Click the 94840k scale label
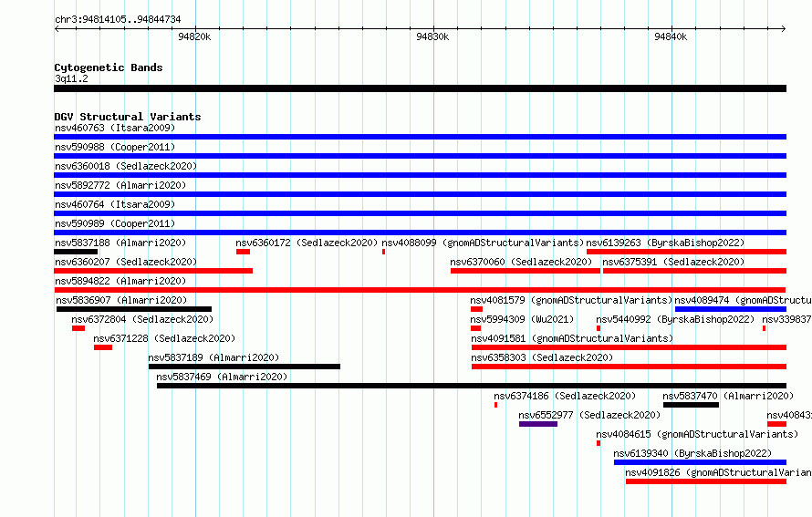This screenshot has height=517, width=812. click(671, 36)
